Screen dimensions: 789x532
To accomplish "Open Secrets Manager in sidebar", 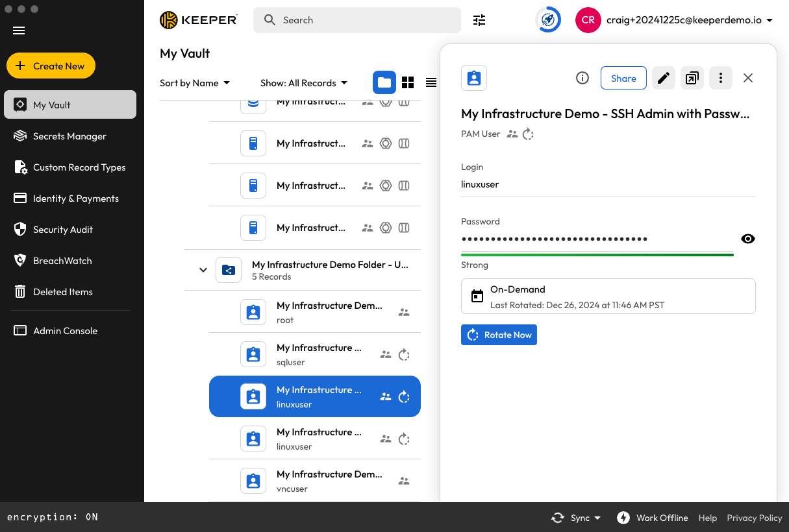I will click(69, 136).
